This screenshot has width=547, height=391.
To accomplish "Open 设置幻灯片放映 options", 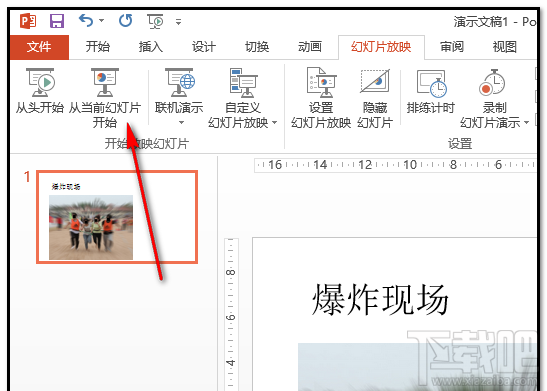I will click(321, 98).
